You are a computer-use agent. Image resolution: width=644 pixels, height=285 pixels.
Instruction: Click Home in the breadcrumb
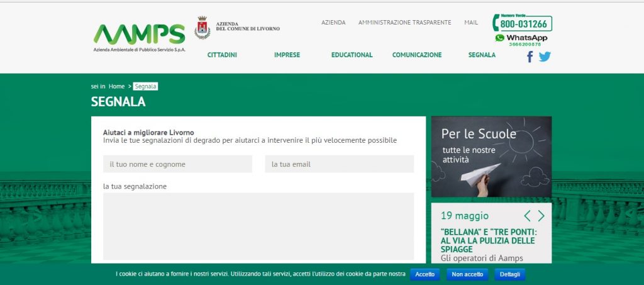coord(116,86)
